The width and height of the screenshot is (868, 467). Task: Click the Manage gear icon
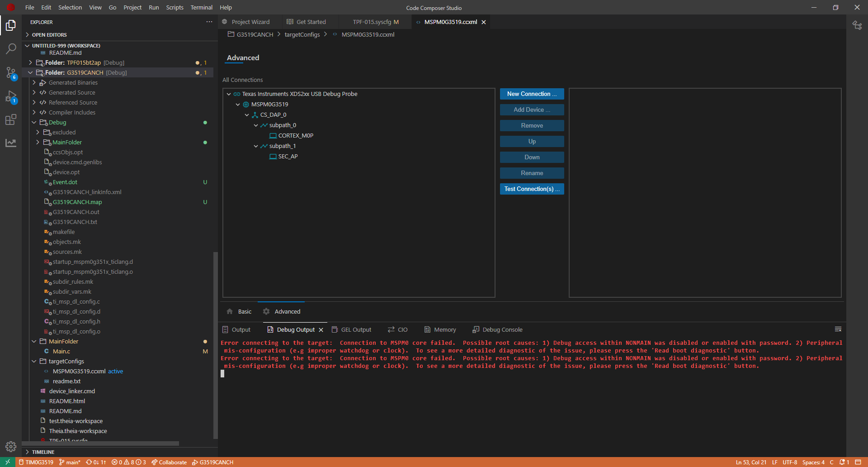(11, 447)
